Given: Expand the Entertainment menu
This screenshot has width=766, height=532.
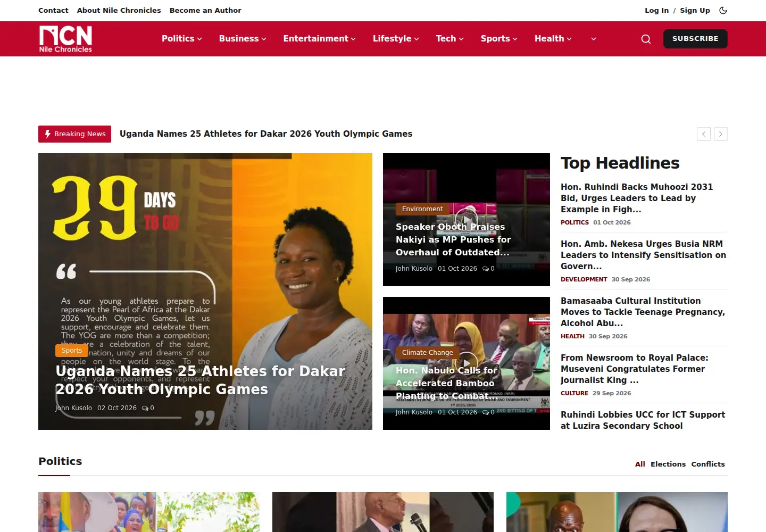Looking at the screenshot, I should pos(319,39).
